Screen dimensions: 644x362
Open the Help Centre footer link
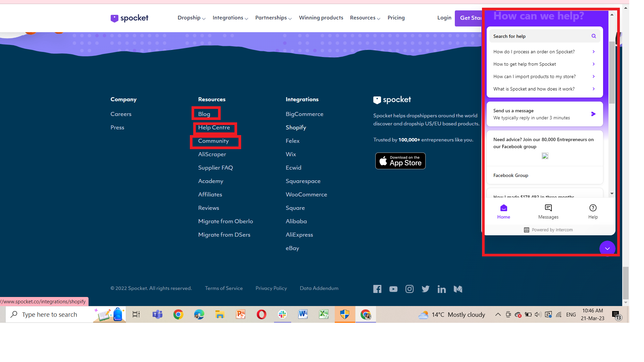[214, 127]
